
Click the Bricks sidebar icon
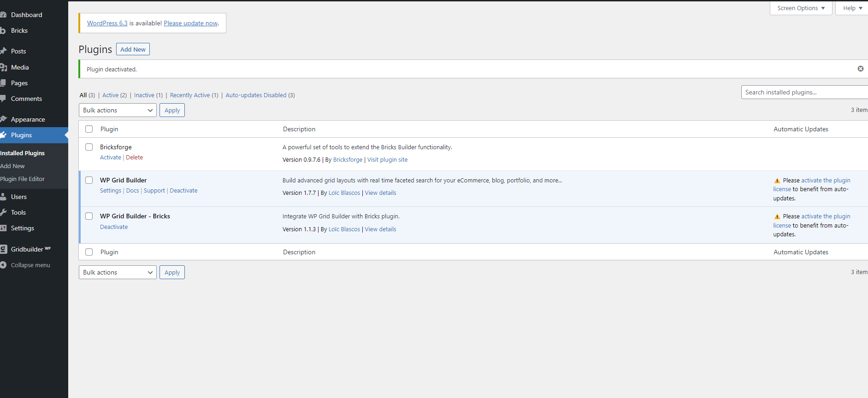coord(3,30)
